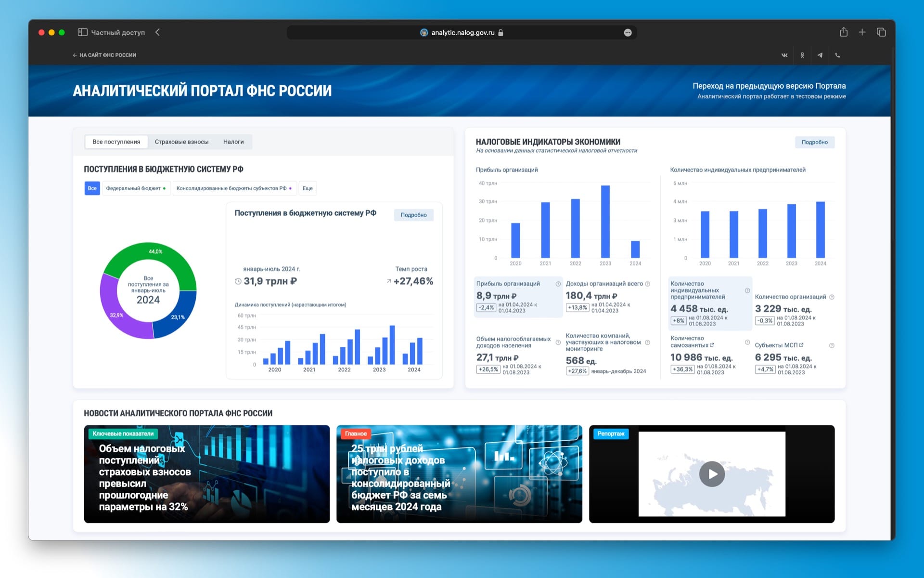Screen dimensions: 924x578
Task: Click the green 44,0% donut segment
Action: 155,252
